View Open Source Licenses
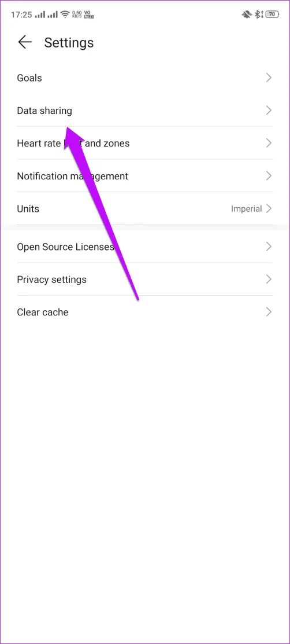 coord(145,246)
